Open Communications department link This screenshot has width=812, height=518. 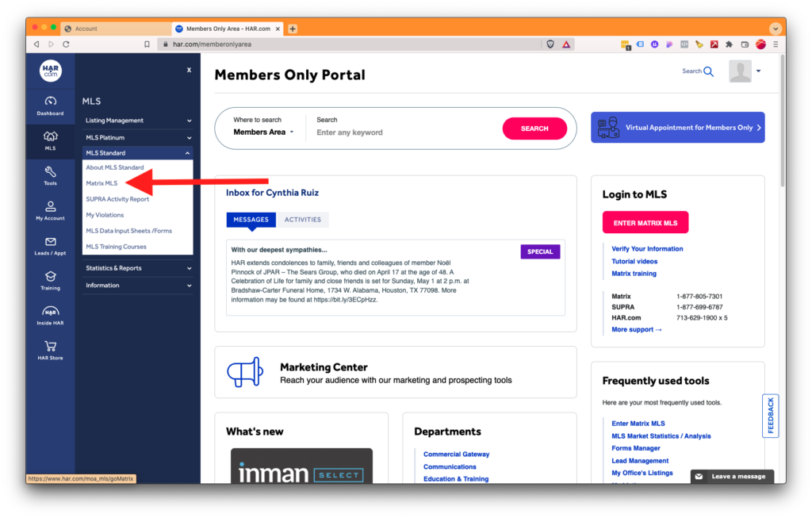(450, 466)
